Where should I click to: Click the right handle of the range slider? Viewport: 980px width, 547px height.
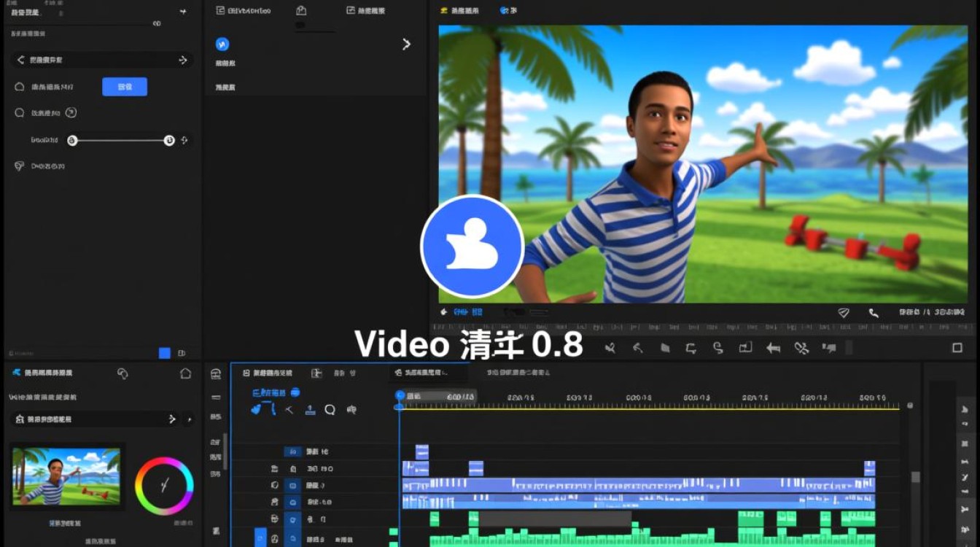(169, 140)
